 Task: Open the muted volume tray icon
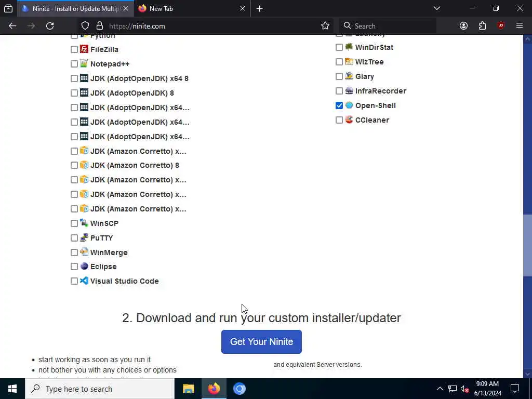464,389
